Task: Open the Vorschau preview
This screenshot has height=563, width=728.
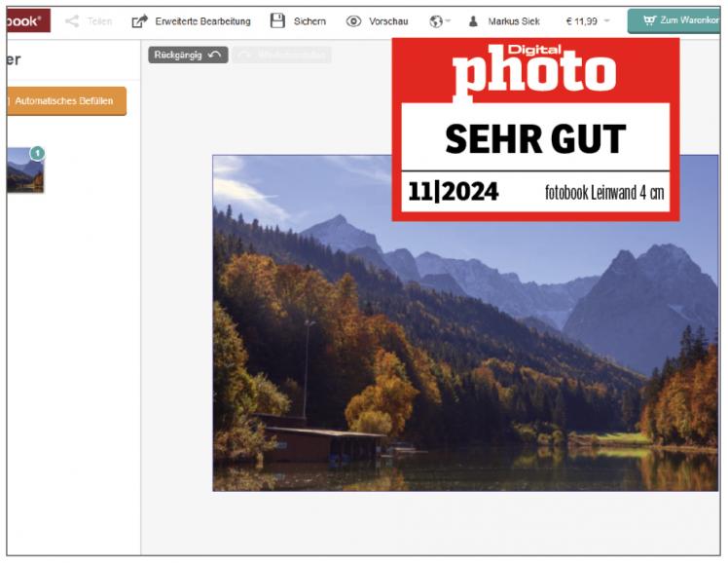Action: [x=388, y=21]
